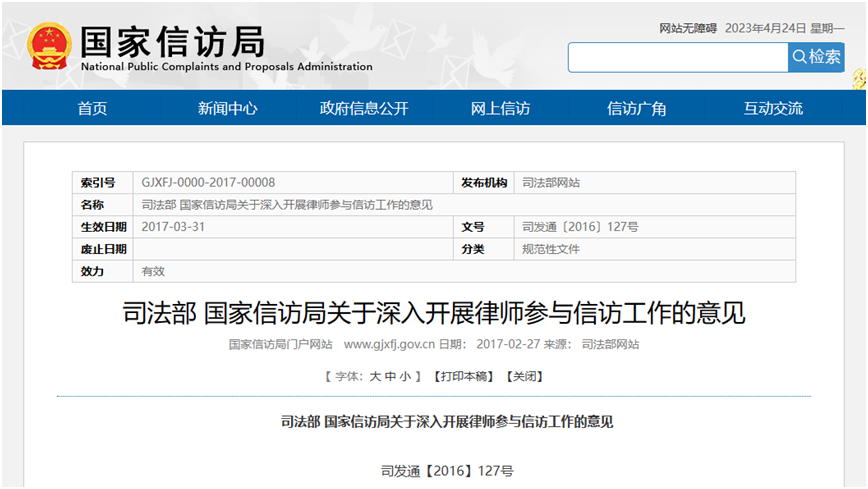The image size is (868, 489).
Task: Click the 有效 validity value
Action: 153,271
